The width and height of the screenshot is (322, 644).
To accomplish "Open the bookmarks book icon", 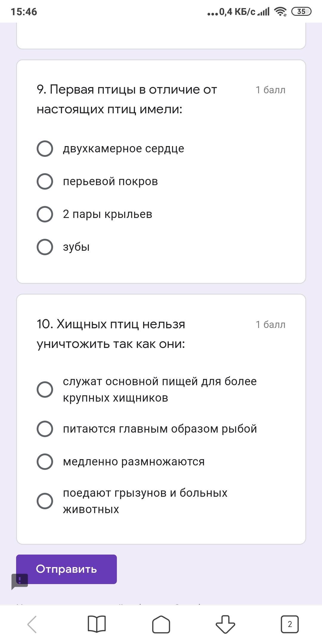I will click(97, 624).
